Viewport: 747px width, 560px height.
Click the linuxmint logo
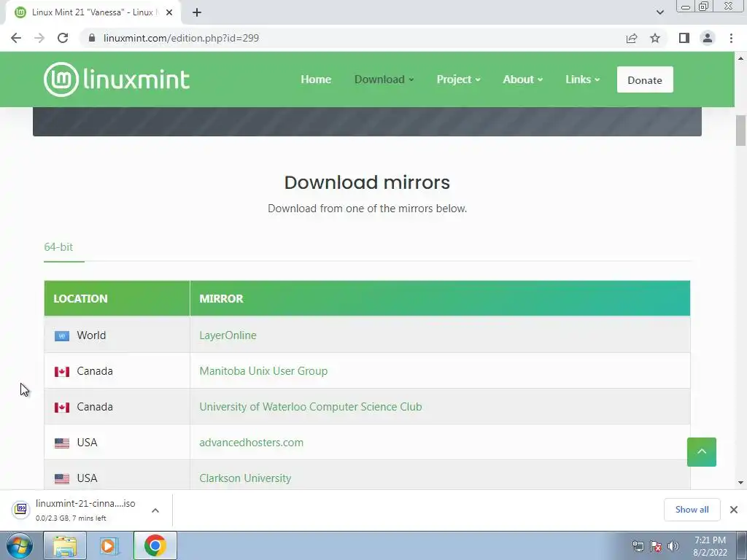point(117,79)
